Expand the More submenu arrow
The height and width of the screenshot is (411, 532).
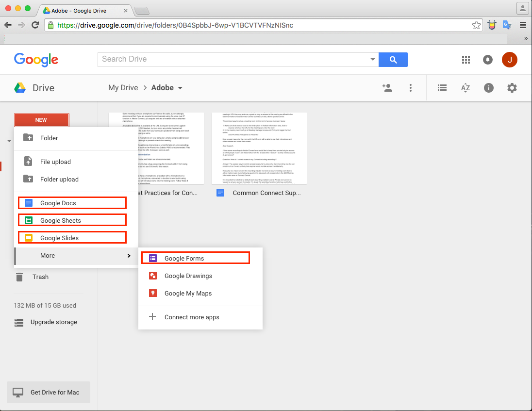tap(129, 256)
